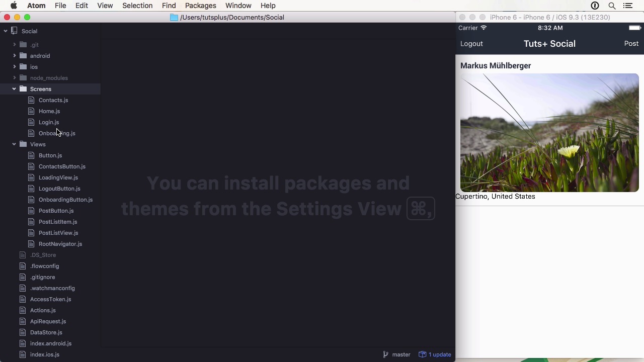Click the master branch label
This screenshot has height=362, width=644.
(401, 354)
